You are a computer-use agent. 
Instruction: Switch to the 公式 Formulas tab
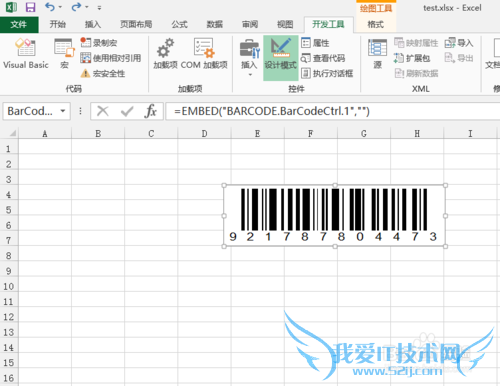coord(180,24)
